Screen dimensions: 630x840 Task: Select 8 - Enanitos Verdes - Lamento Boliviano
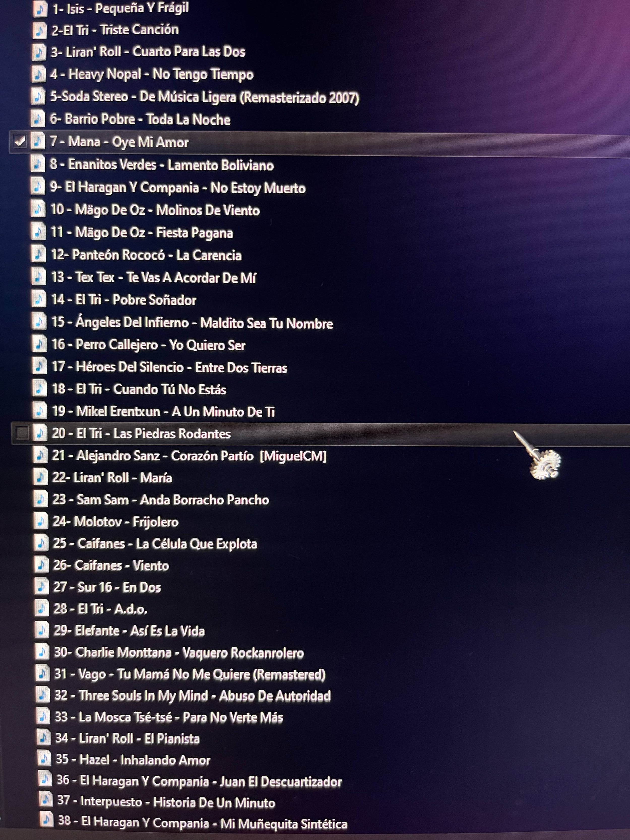[x=162, y=165]
